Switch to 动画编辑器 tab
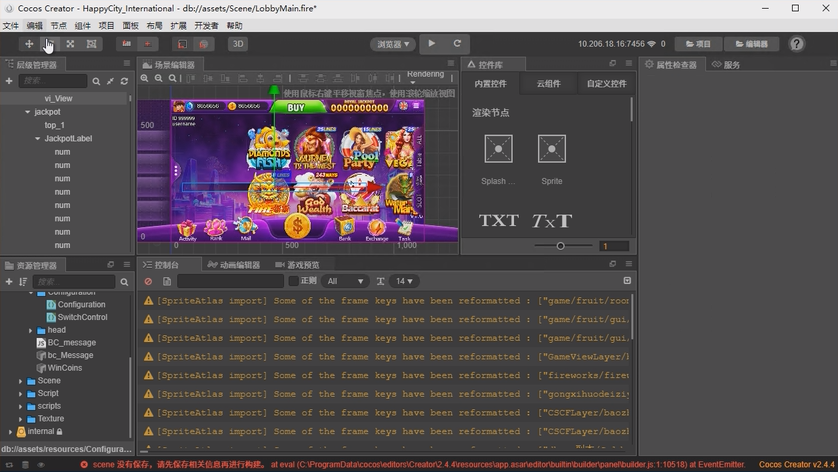The image size is (838, 472). (x=234, y=265)
